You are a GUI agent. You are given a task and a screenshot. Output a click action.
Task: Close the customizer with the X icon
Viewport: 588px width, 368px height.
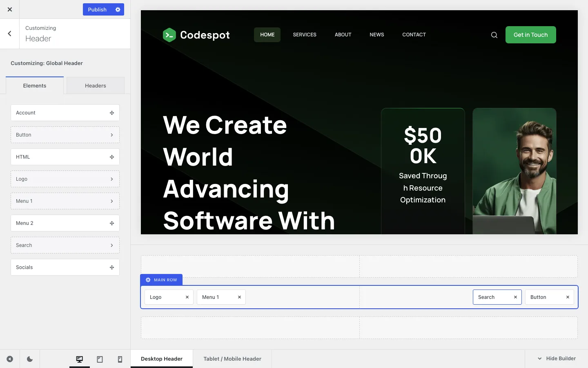10,9
